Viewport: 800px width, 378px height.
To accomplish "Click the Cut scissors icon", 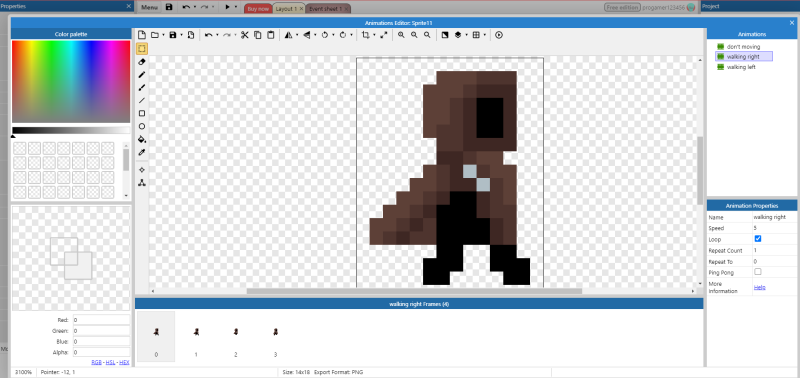I will coord(244,35).
